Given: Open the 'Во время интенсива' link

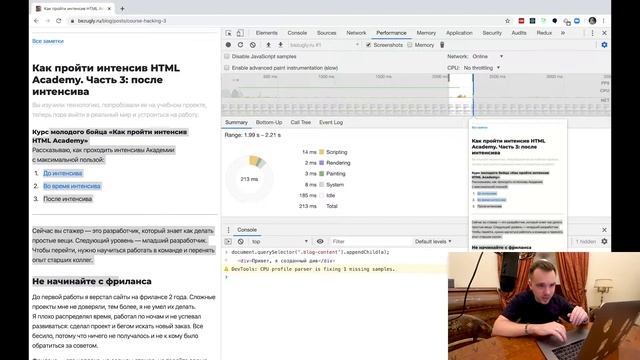Looking at the screenshot, I should 72,186.
